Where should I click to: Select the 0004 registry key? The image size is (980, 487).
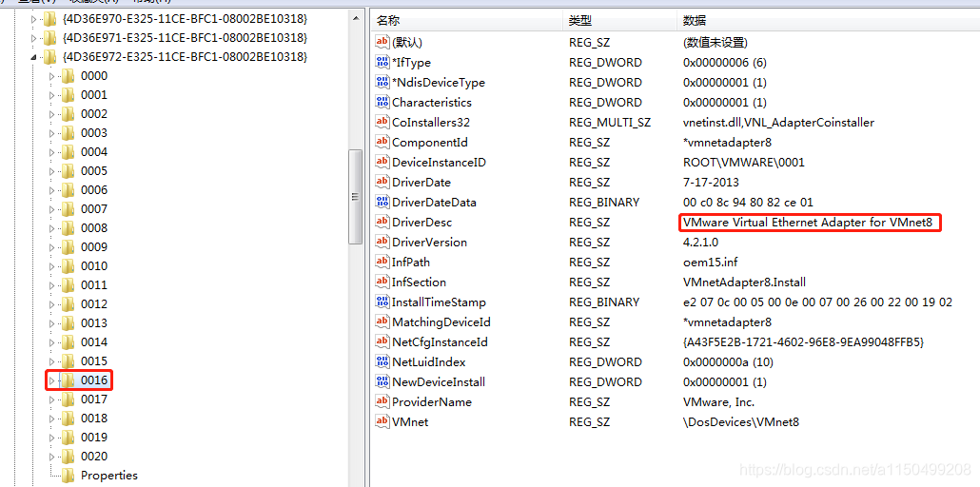coord(94,152)
